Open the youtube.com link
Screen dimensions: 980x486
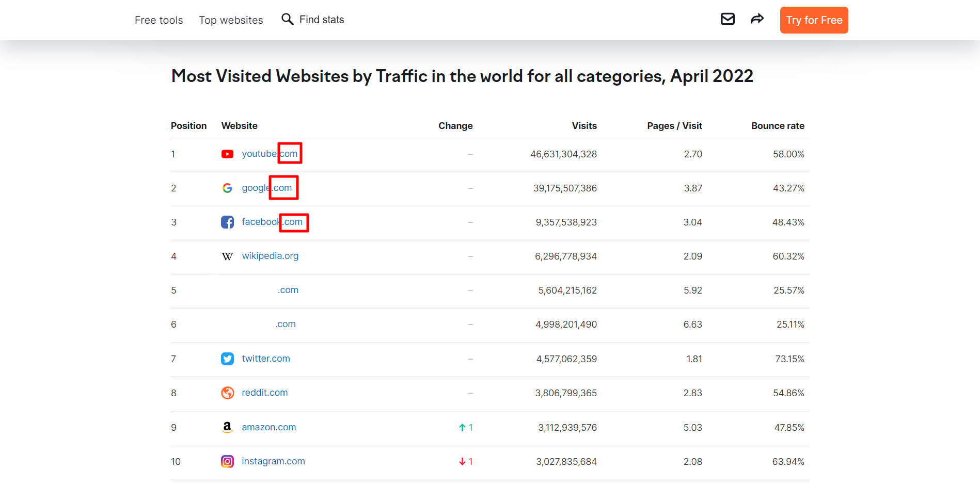point(270,154)
